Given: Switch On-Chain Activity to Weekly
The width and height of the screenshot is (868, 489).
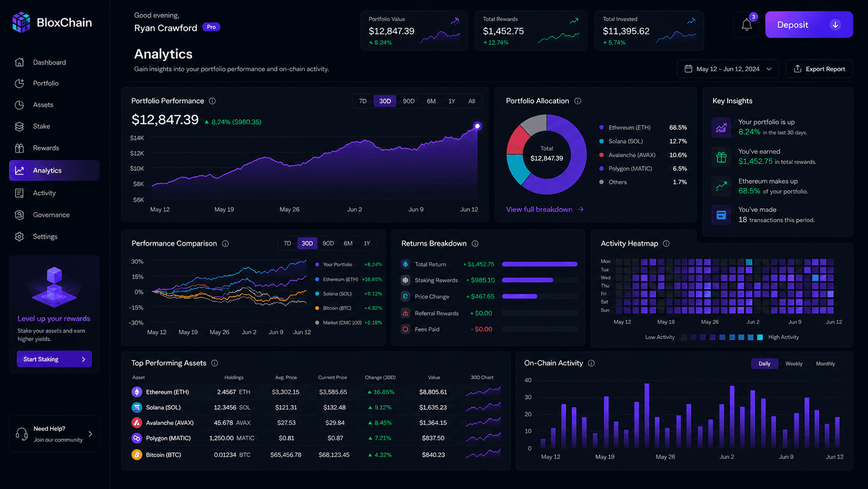Looking at the screenshot, I should (794, 364).
